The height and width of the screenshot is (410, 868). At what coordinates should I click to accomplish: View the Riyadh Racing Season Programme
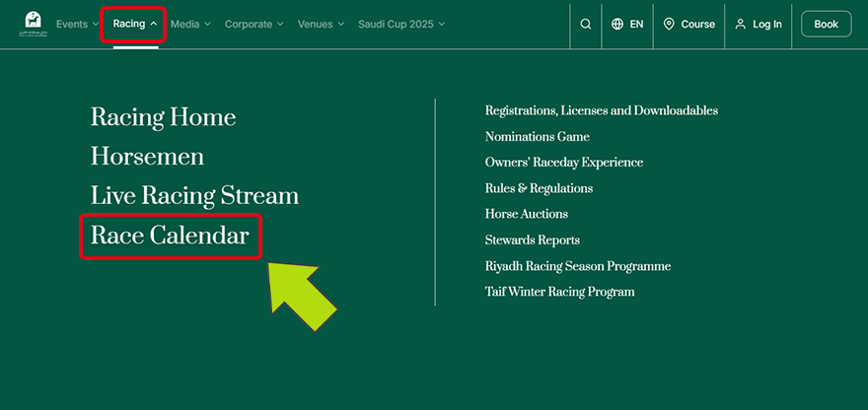pyautogui.click(x=577, y=266)
